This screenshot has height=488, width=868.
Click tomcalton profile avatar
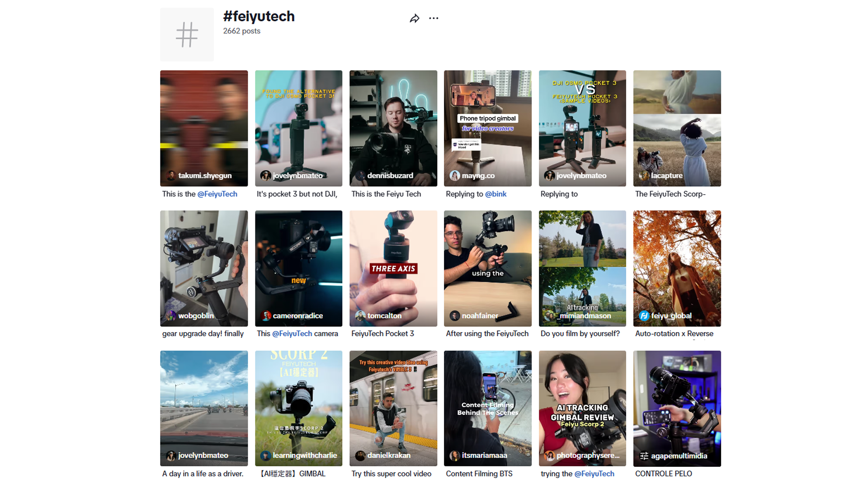click(360, 316)
